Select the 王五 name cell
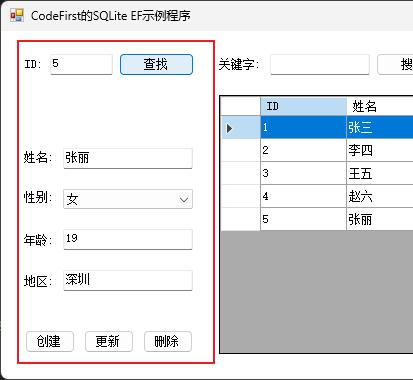This screenshot has width=413, height=380. [x=380, y=173]
